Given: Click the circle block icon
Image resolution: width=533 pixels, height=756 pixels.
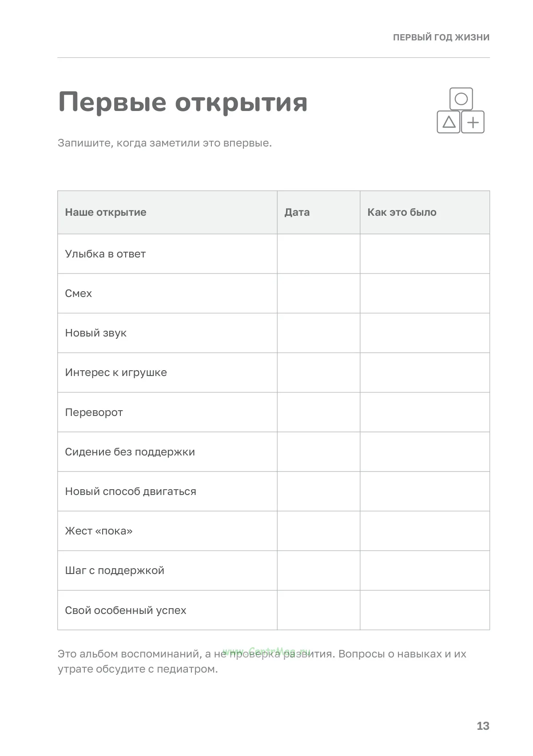Looking at the screenshot, I should pos(461,99).
